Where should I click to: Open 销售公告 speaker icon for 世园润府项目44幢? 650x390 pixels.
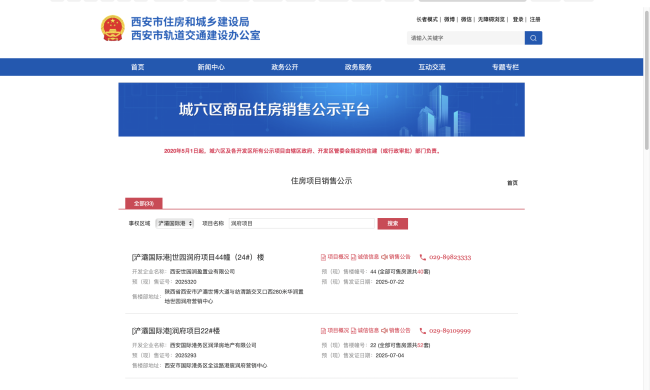pyautogui.click(x=384, y=257)
